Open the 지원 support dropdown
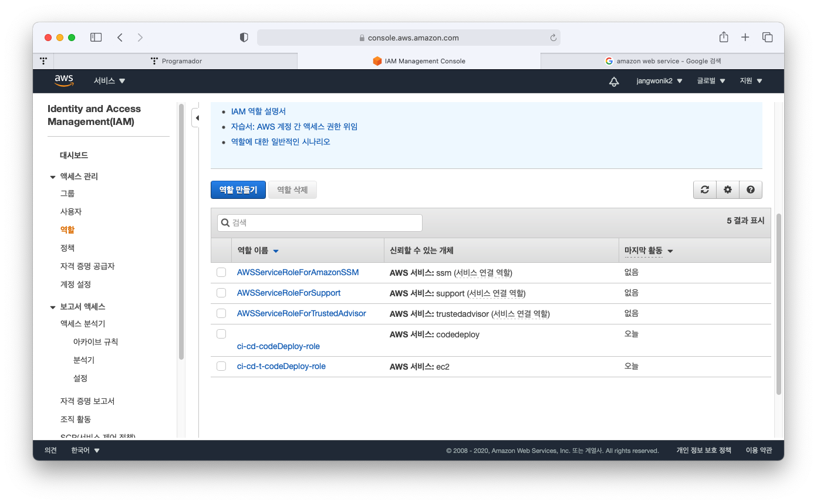Screen dimensions: 817x504 (751, 81)
